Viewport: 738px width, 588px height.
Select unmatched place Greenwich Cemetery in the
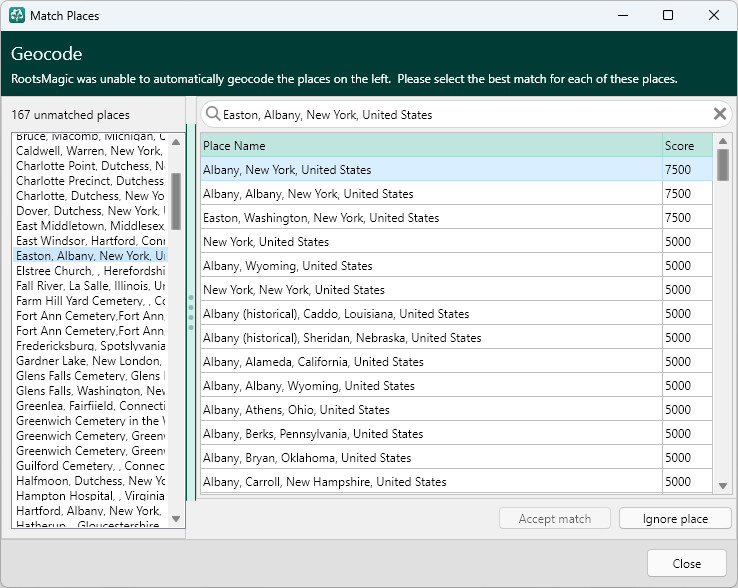tap(90, 421)
